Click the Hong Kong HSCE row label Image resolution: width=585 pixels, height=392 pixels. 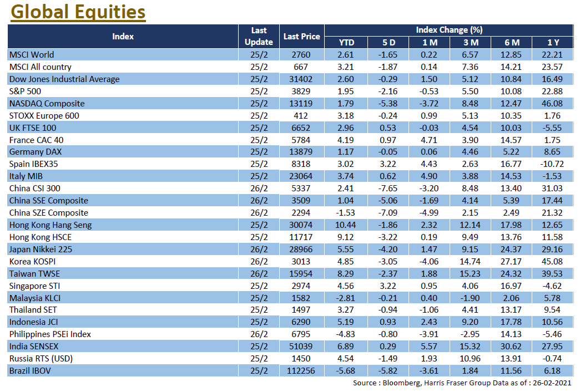41,237
